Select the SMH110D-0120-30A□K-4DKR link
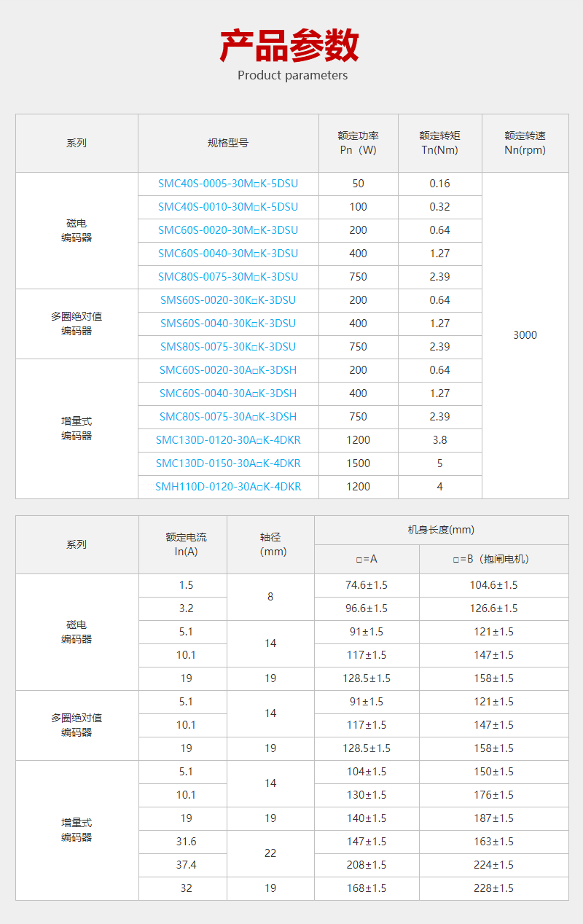The image size is (583, 924). click(228, 487)
